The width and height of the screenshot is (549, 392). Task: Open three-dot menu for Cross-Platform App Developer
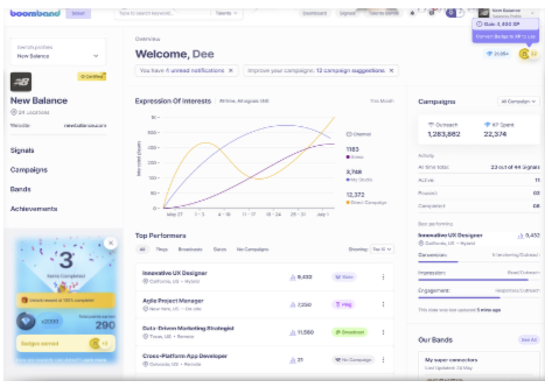(x=383, y=360)
